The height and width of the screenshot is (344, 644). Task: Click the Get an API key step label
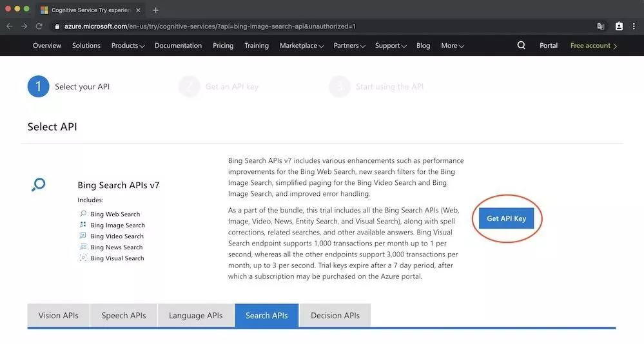[x=232, y=86]
